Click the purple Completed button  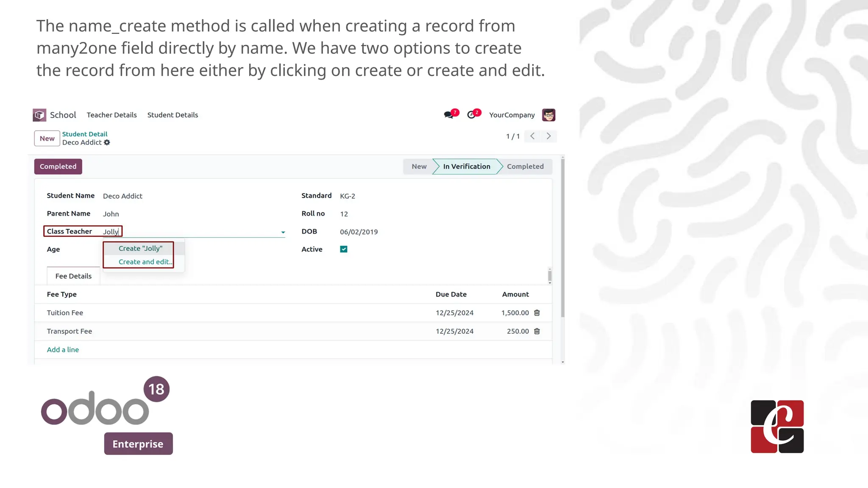pos(58,166)
